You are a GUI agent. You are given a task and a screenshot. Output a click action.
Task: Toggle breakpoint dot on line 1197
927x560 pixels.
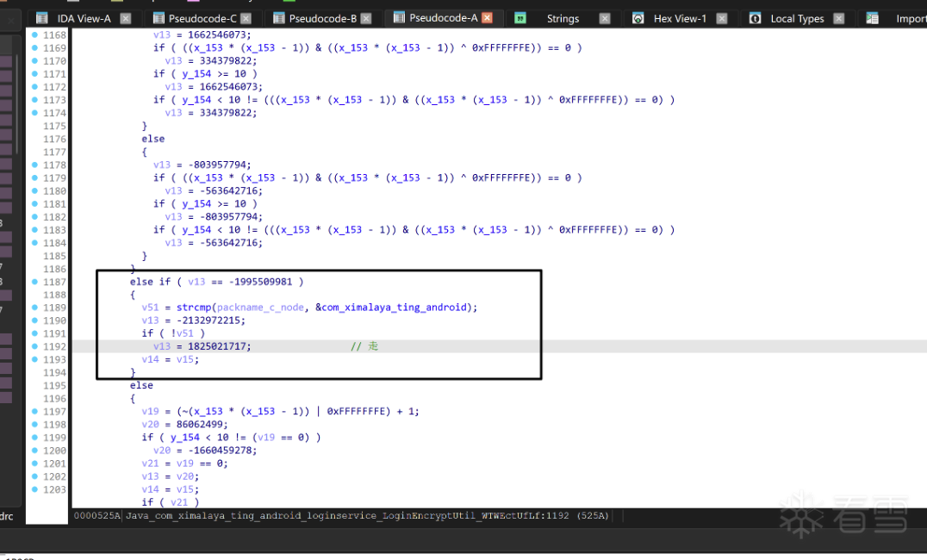coord(34,412)
